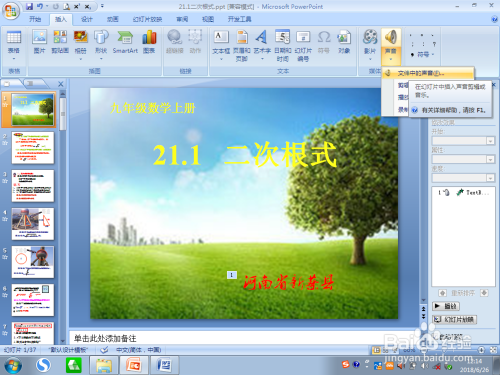
Task: Click the slide title '21.1 二次根式'
Action: [245, 155]
